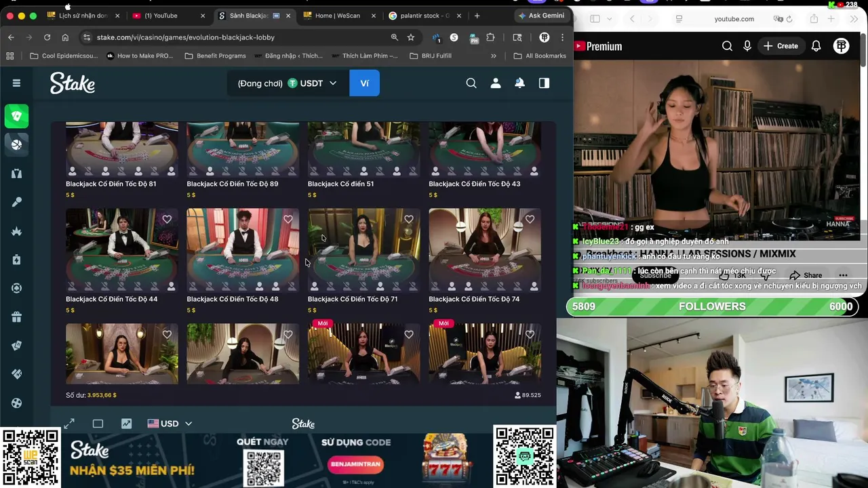This screenshot has height=488, width=868.
Task: Subscribe to the HANNA channel
Action: coord(655,275)
